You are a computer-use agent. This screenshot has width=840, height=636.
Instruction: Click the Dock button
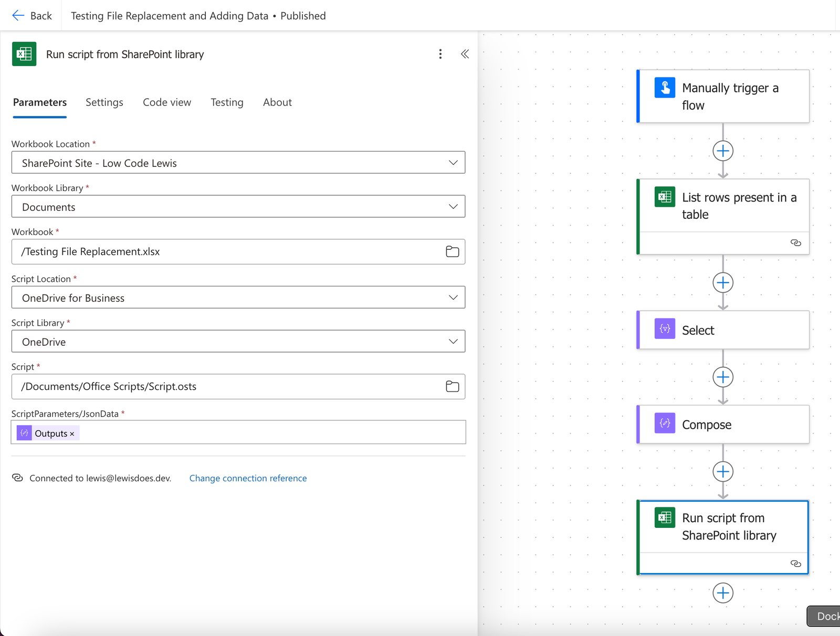[x=826, y=617]
